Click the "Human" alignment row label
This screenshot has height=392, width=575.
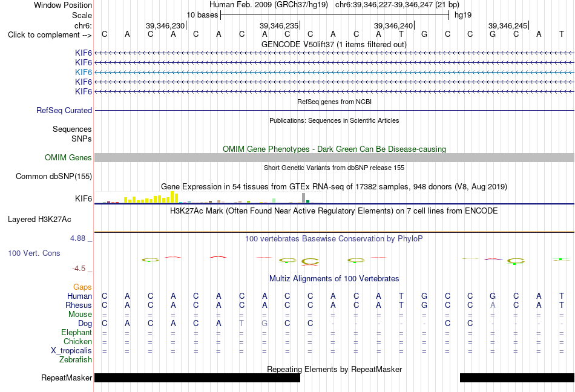[x=79, y=296]
